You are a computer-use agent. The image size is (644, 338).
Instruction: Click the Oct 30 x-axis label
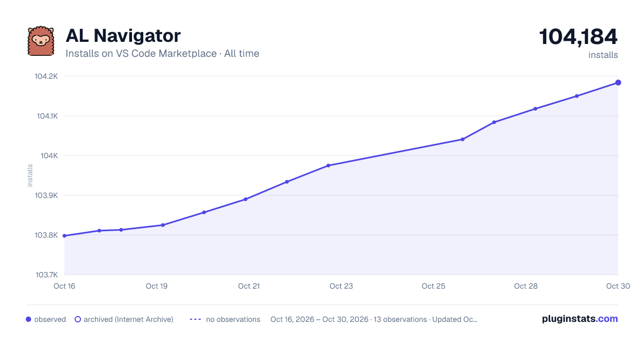pos(617,286)
